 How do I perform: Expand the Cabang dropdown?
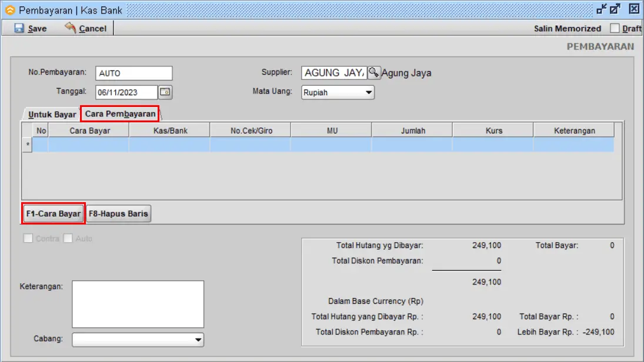click(x=138, y=340)
